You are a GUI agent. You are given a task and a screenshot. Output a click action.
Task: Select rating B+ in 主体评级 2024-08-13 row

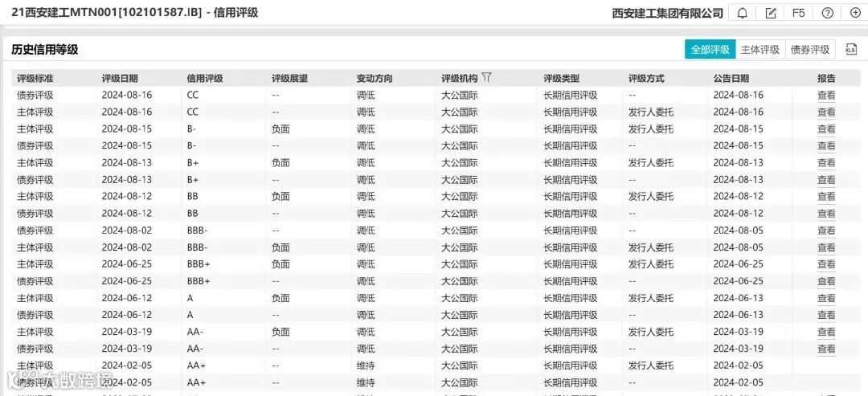(x=193, y=163)
